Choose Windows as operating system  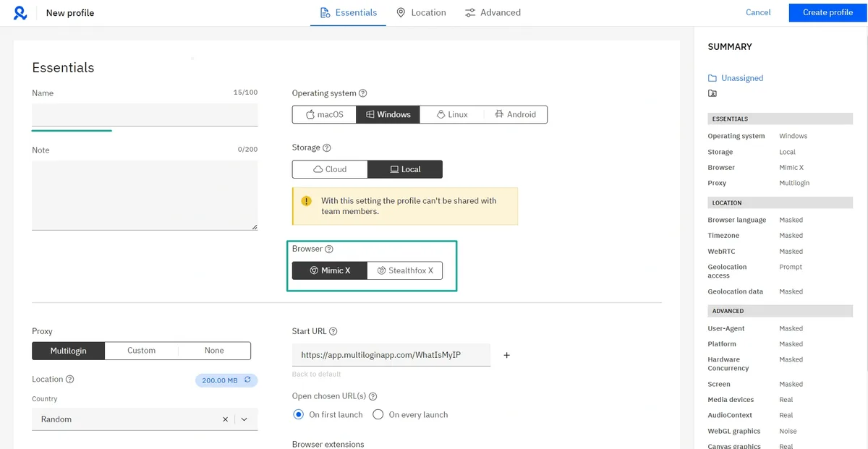click(x=388, y=114)
